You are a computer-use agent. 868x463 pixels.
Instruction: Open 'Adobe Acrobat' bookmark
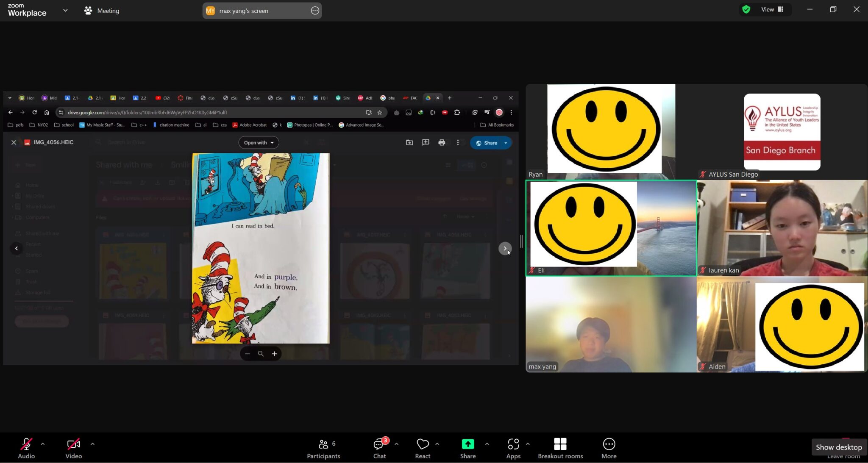pos(249,125)
